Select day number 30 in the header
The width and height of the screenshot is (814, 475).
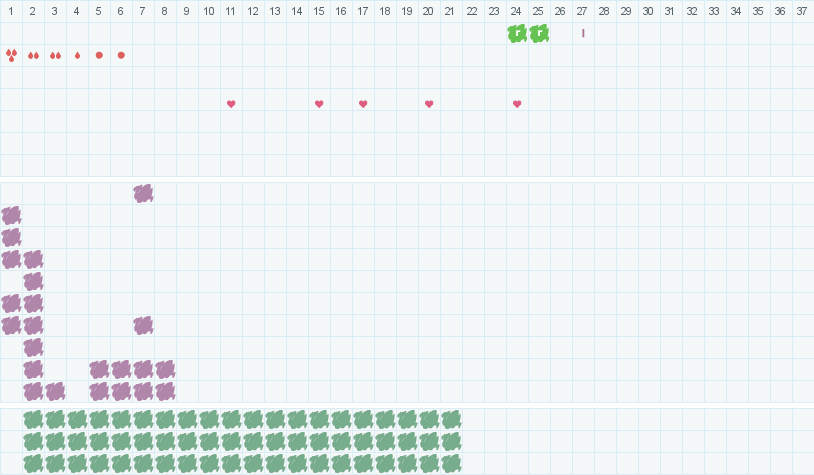pyautogui.click(x=648, y=11)
